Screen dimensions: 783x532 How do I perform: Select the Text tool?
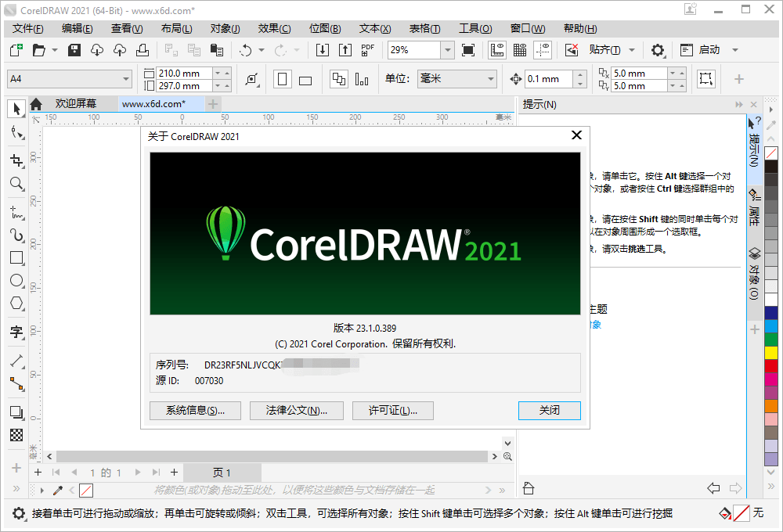16,332
